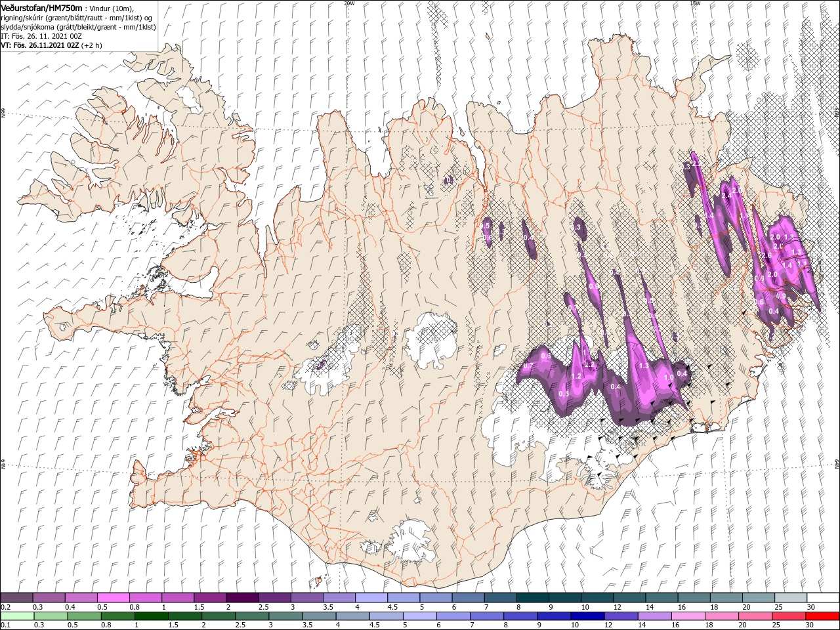Pick the bottom-row pale green swatch starting at 0.1
The height and width of the screenshot is (630, 840).
(18, 616)
